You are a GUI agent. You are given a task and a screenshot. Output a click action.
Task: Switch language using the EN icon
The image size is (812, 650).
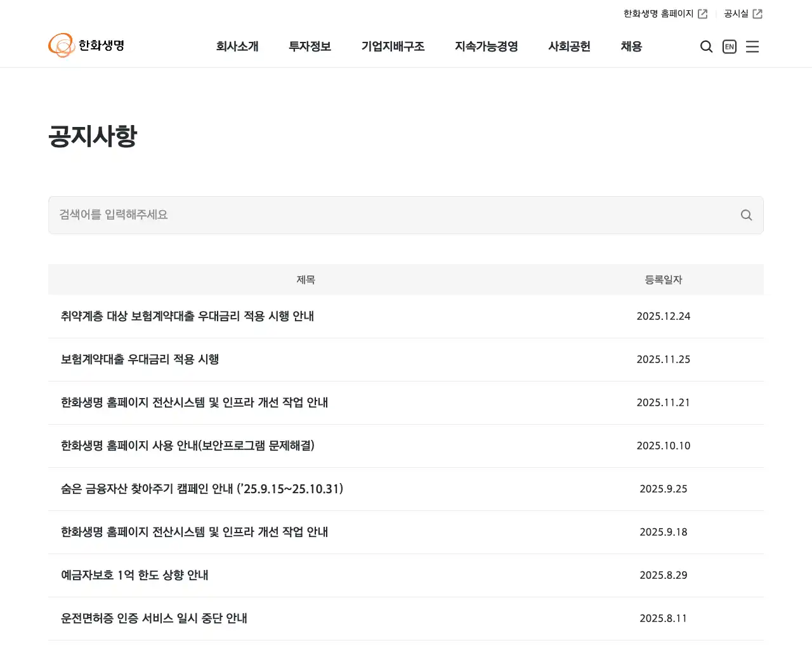click(729, 46)
